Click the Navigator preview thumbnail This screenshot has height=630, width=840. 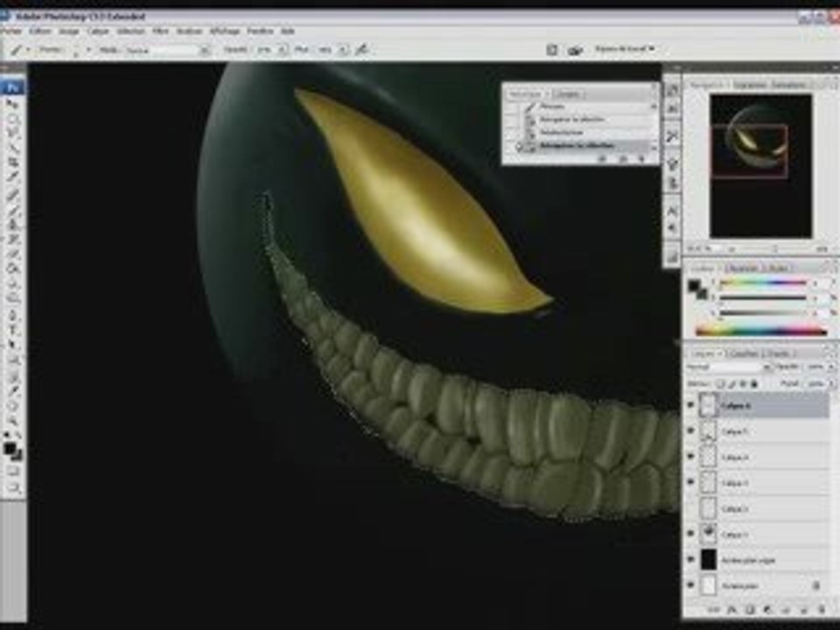click(x=760, y=165)
